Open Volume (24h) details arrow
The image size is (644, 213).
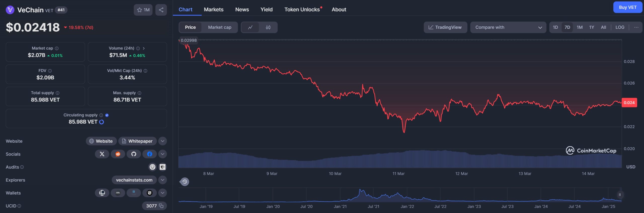pyautogui.click(x=144, y=48)
